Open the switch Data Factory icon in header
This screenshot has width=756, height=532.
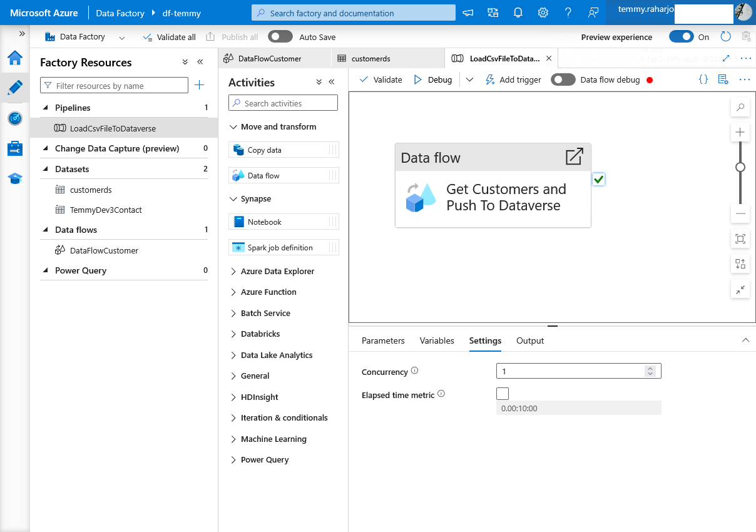(493, 13)
